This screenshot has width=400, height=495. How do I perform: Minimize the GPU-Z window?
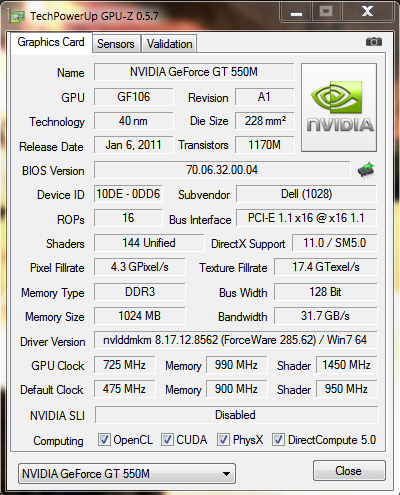296,12
